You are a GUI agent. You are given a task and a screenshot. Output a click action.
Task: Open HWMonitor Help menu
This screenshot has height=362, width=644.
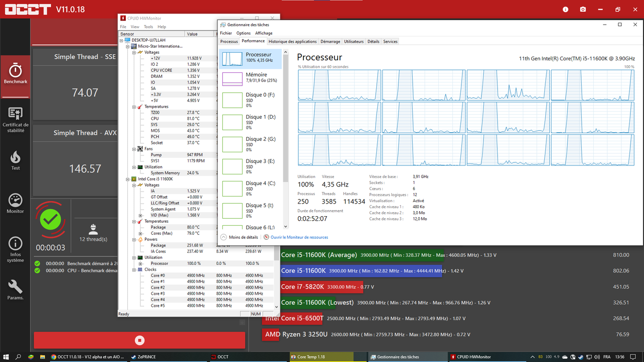point(162,27)
